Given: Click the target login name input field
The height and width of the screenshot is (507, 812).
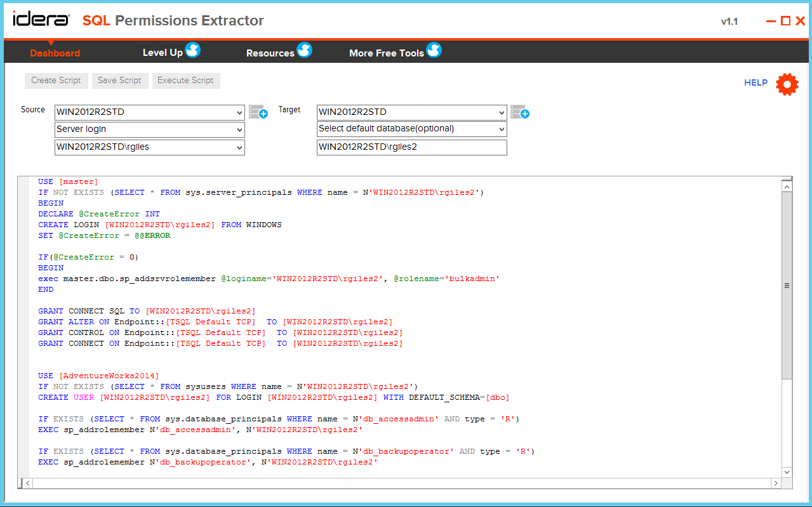Looking at the screenshot, I should [x=411, y=147].
